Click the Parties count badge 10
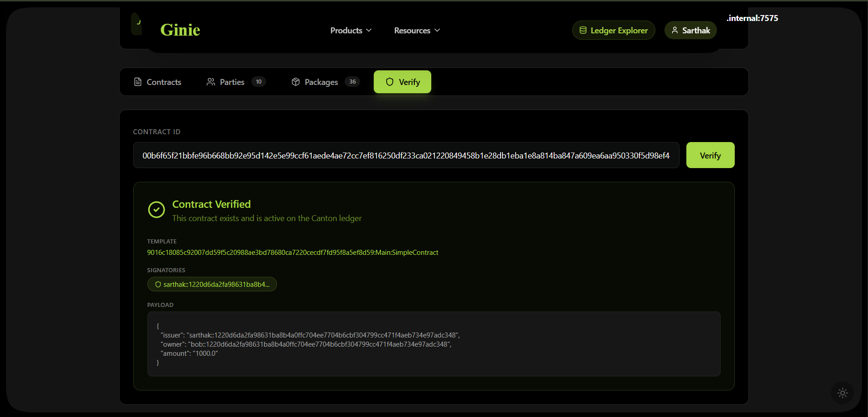 pyautogui.click(x=259, y=82)
